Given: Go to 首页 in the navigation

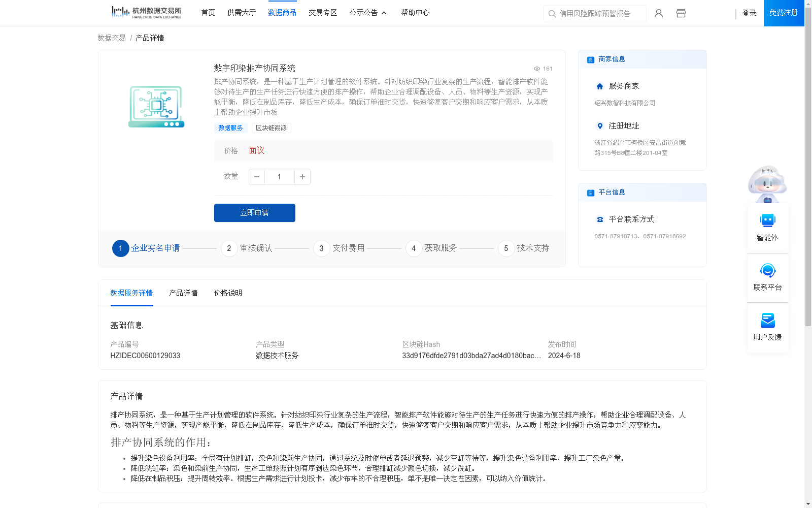Looking at the screenshot, I should (208, 13).
